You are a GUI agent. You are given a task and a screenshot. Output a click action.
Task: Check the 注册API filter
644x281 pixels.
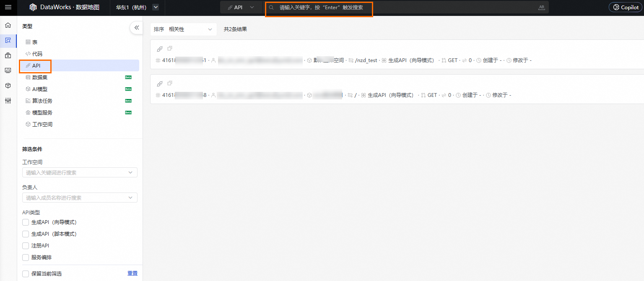(x=26, y=246)
